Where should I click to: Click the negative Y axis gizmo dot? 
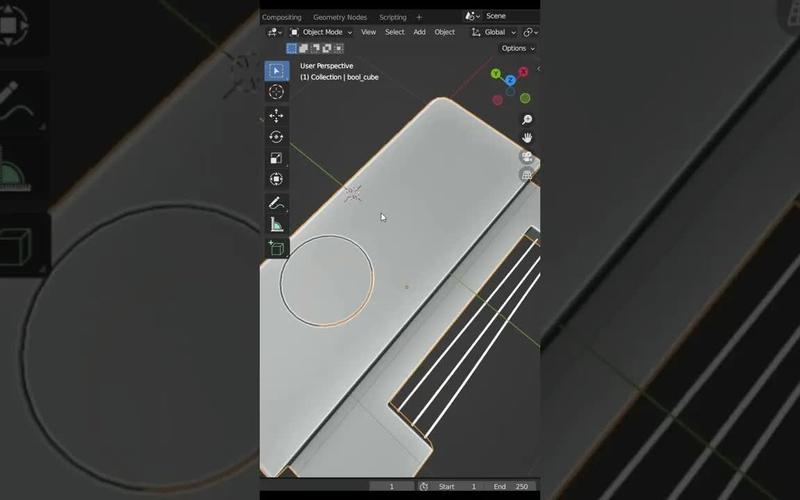(525, 98)
